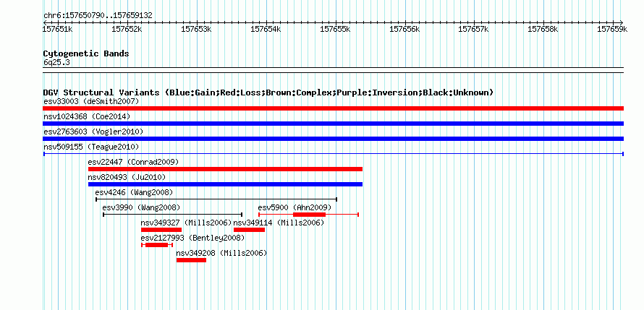Click the nsv1024368 (Coe2014) label
644x310 pixels.
pyautogui.click(x=87, y=116)
